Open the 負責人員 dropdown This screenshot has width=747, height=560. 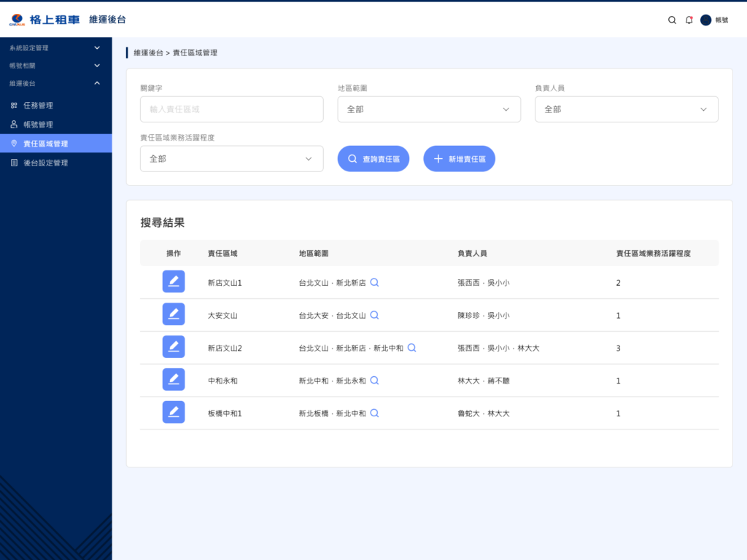(x=626, y=109)
